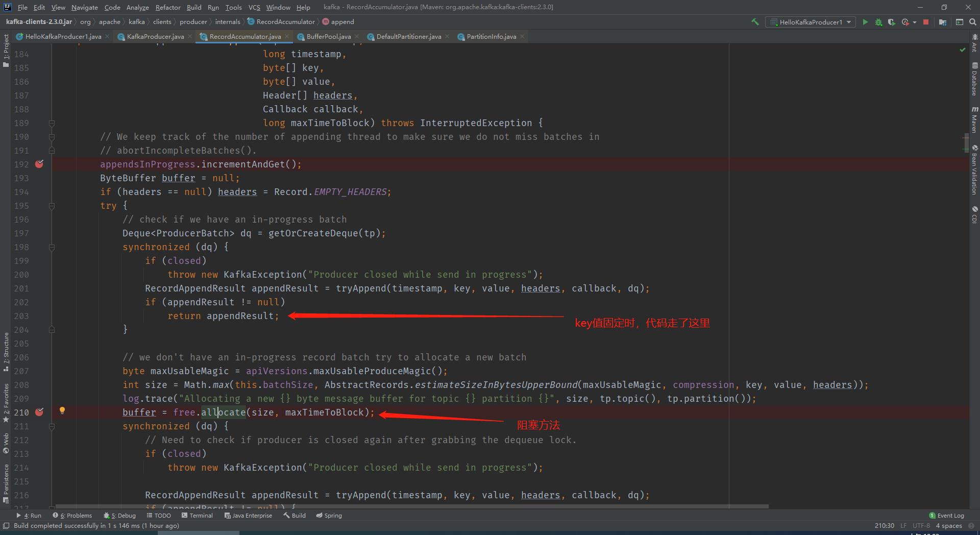Open the profiler dropdown arrow
980x535 pixels.
tap(914, 22)
